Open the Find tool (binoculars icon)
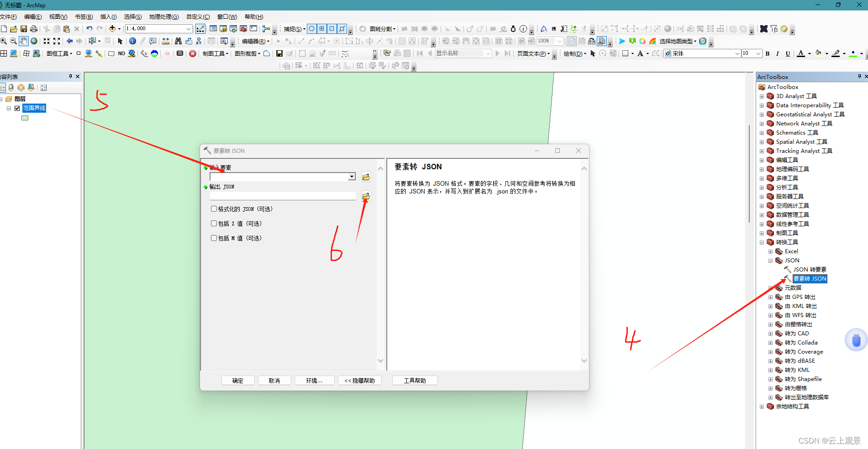 [177, 41]
